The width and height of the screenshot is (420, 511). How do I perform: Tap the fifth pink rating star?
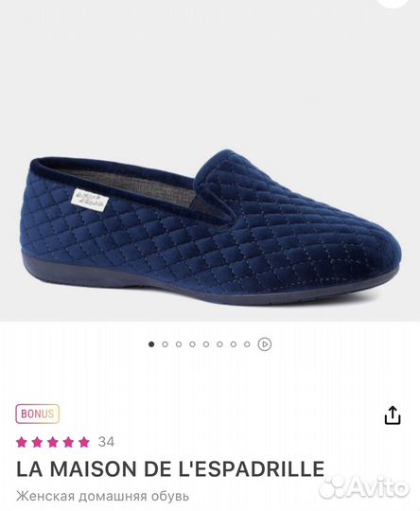coord(84,442)
